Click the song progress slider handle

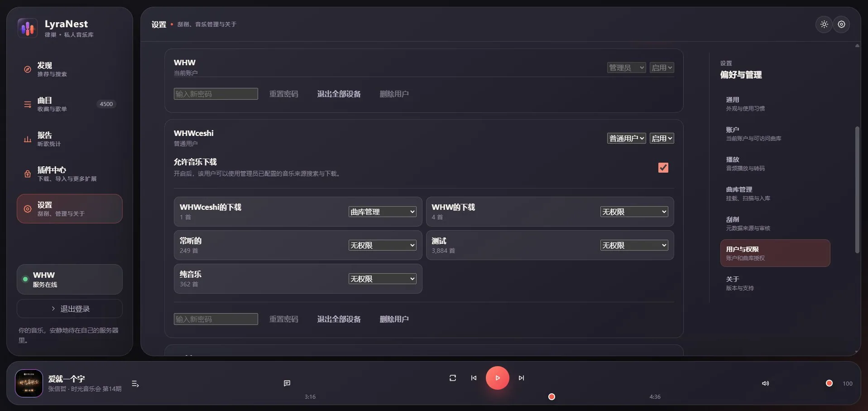[551, 397]
